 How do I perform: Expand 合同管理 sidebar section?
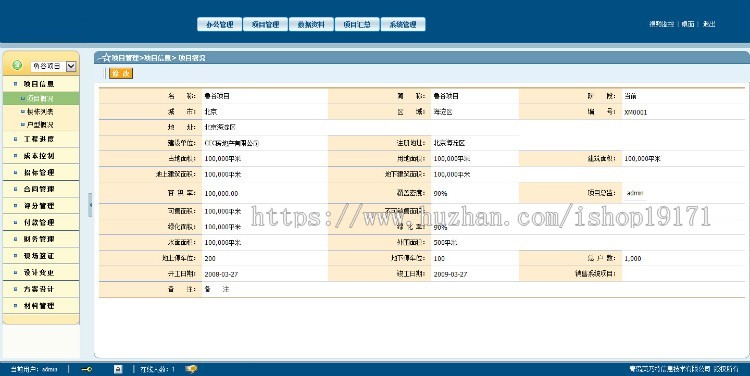pyautogui.click(x=39, y=189)
